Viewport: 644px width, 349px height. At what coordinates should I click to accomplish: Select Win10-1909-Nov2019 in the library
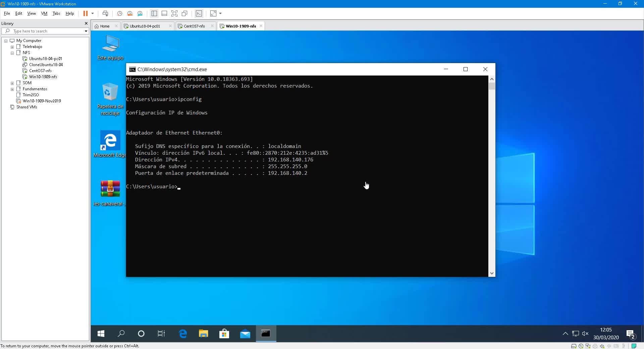(42, 101)
